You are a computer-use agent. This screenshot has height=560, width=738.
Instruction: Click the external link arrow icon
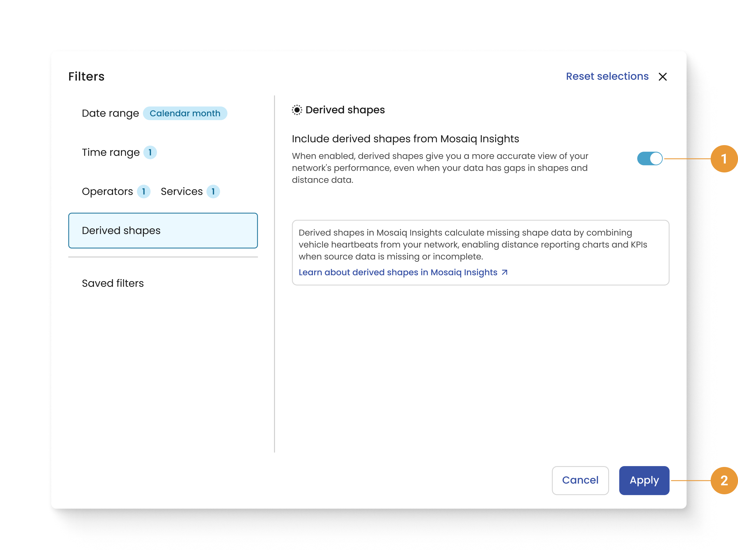[505, 272]
